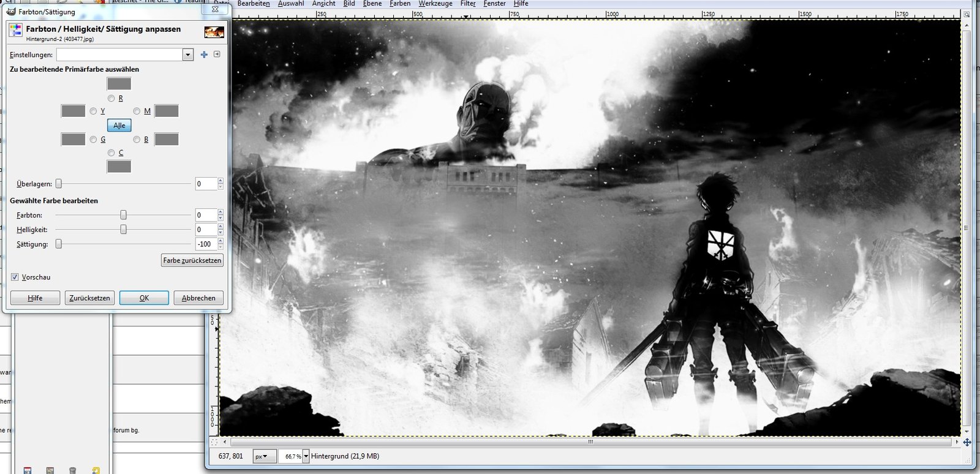Click the GIMP icon in dialog title bar
The width and height of the screenshot is (980, 474).
point(10,11)
